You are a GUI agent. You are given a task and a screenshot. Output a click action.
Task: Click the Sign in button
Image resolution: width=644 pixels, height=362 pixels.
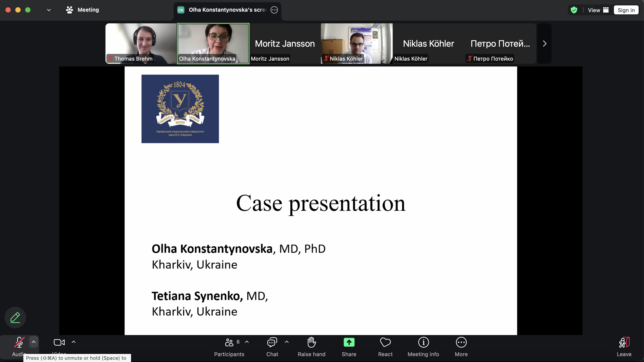tap(626, 10)
